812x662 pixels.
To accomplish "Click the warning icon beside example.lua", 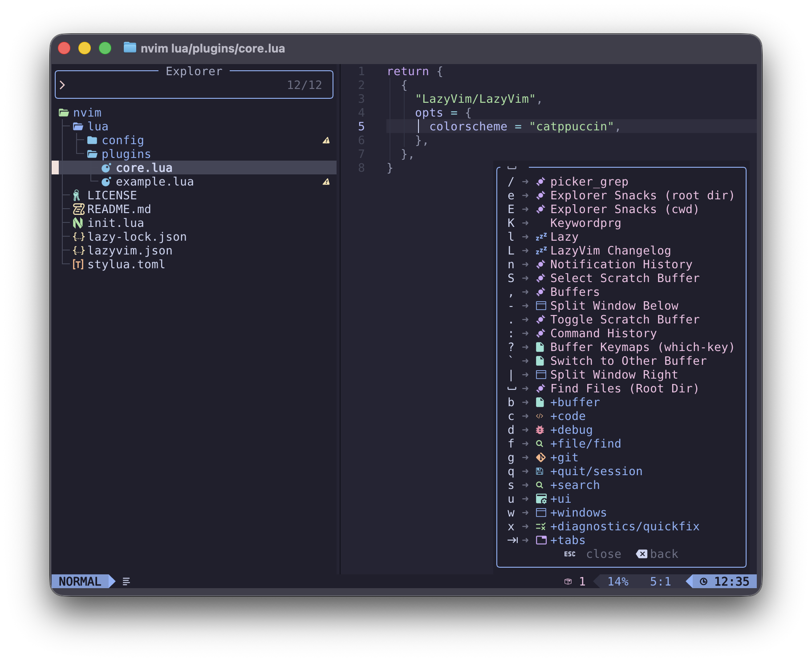I will pyautogui.click(x=327, y=182).
